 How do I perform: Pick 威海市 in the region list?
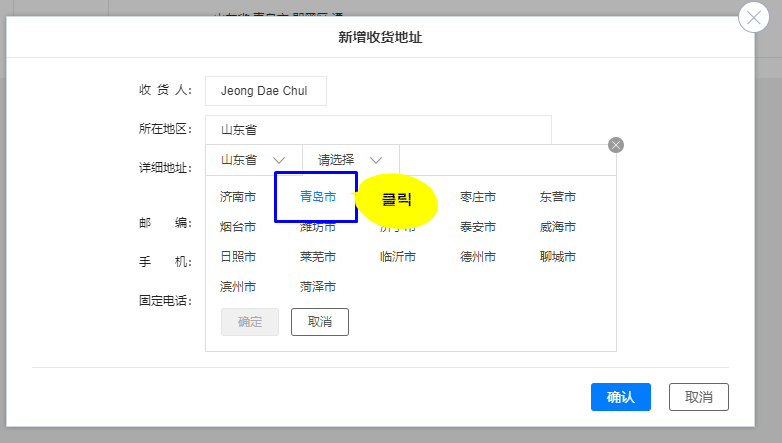tap(558, 227)
